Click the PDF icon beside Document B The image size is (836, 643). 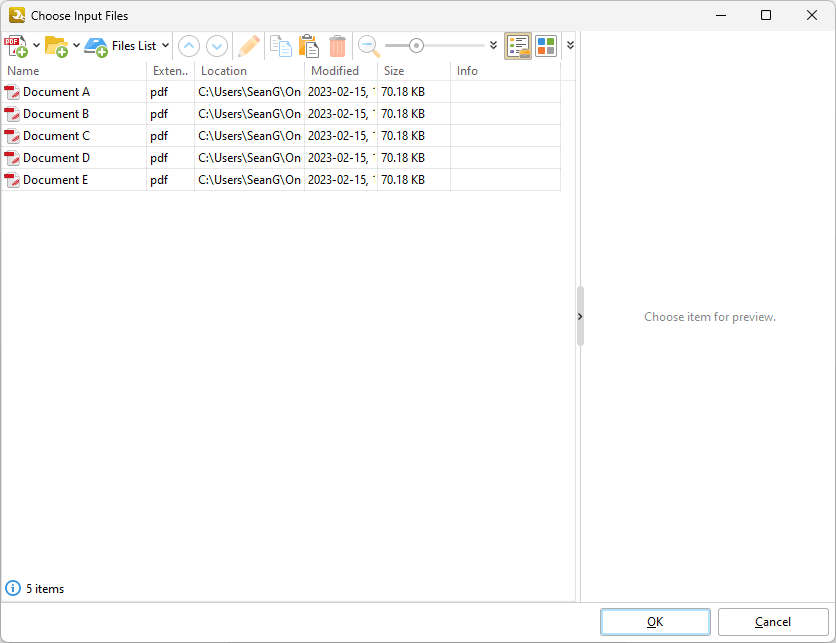click(12, 114)
